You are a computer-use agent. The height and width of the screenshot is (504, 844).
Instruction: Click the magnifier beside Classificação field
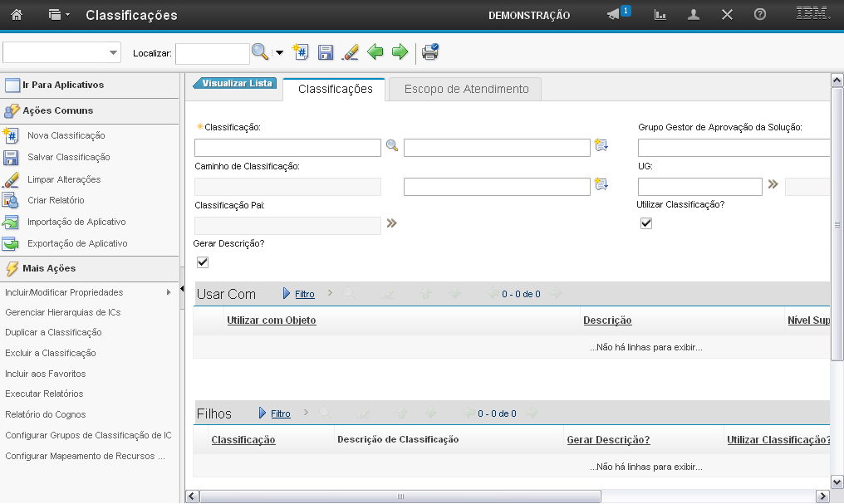click(392, 146)
